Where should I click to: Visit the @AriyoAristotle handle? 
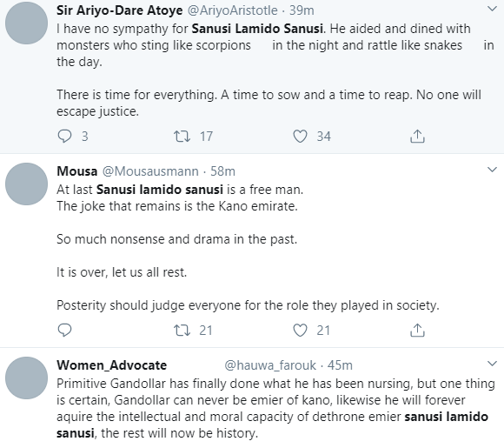(x=232, y=10)
